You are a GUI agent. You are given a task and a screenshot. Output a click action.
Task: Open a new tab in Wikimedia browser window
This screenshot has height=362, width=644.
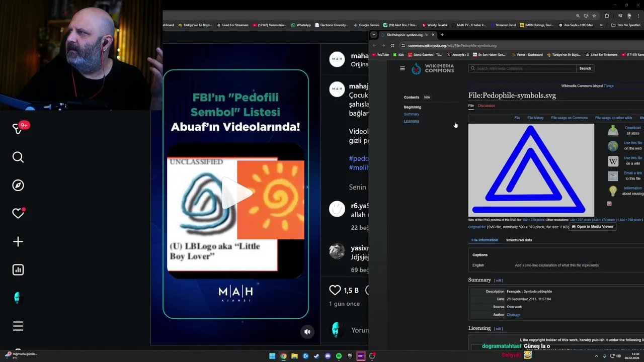click(x=442, y=35)
